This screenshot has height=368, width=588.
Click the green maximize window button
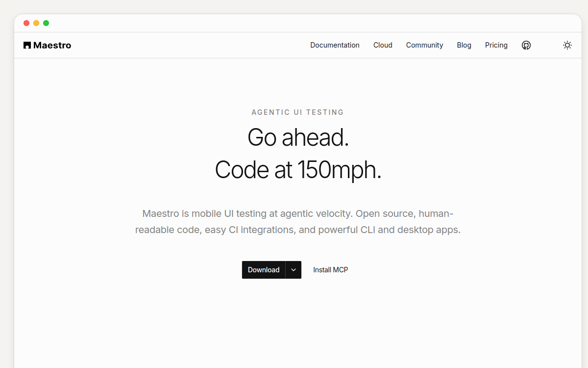[x=46, y=23]
